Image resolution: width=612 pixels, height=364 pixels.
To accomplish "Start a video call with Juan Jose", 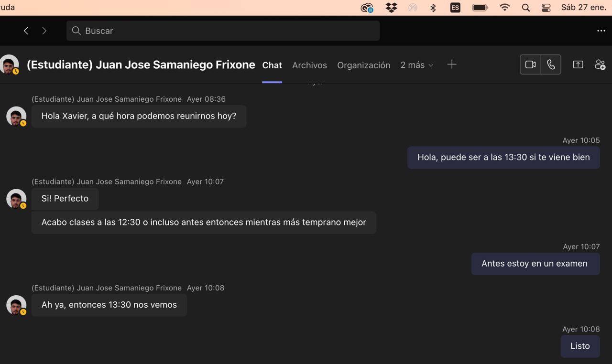I will click(x=530, y=64).
